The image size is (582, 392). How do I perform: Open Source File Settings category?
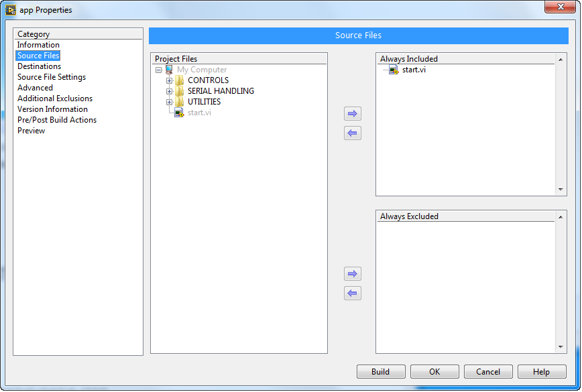point(52,77)
